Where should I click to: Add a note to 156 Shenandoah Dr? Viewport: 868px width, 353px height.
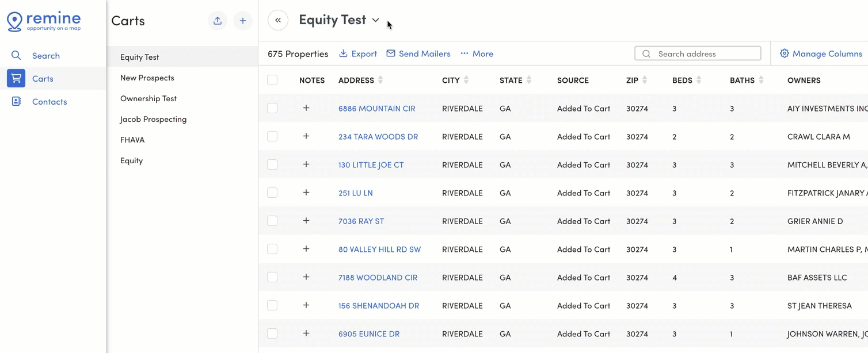(306, 305)
